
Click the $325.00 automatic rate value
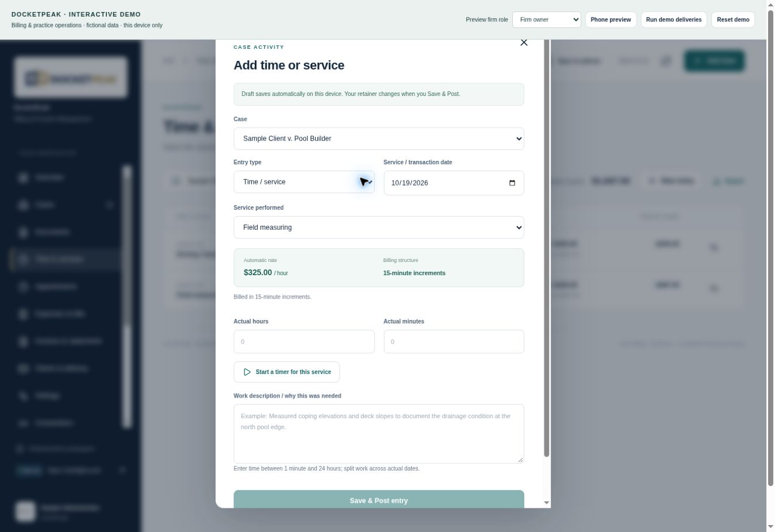pos(258,272)
